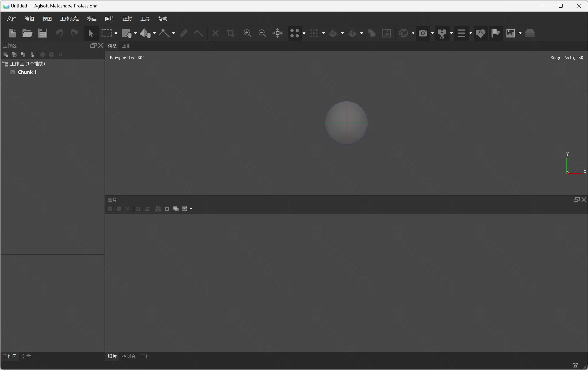The height and width of the screenshot is (370, 588).
Task: Toggle the tiled model display icon
Action: pyautogui.click(x=352, y=33)
